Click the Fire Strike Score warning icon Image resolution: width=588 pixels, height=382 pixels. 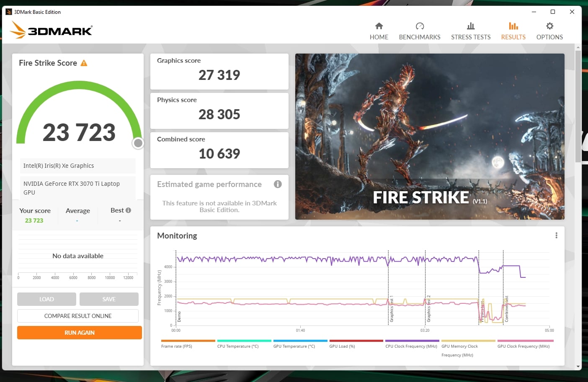[84, 63]
